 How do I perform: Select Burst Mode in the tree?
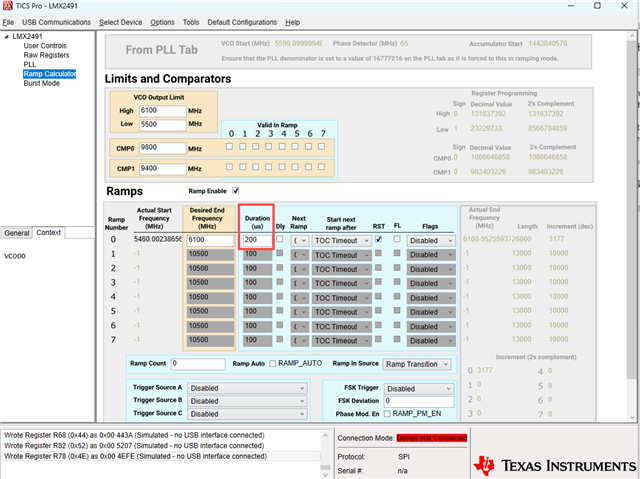[x=43, y=83]
